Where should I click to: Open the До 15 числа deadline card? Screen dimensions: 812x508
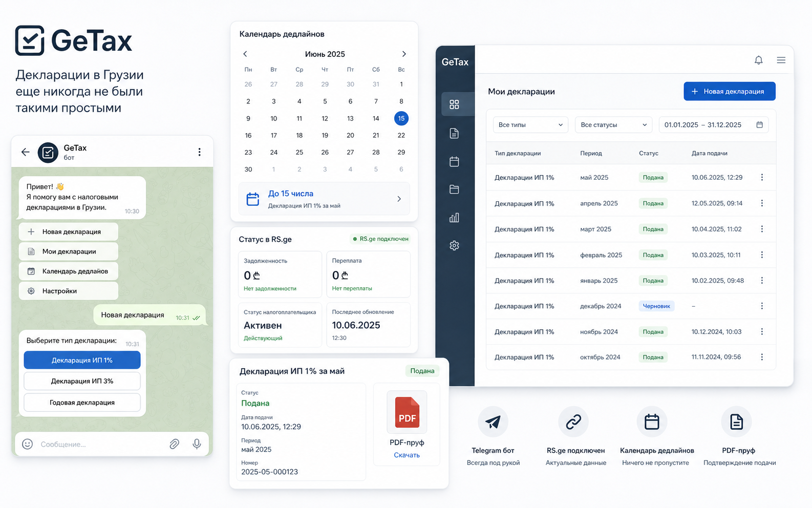coord(324,199)
